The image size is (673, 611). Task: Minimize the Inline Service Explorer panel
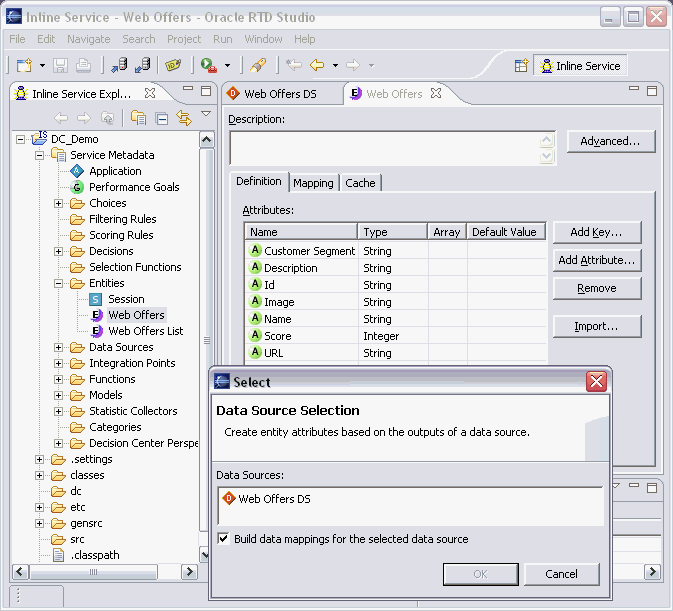pos(188,88)
